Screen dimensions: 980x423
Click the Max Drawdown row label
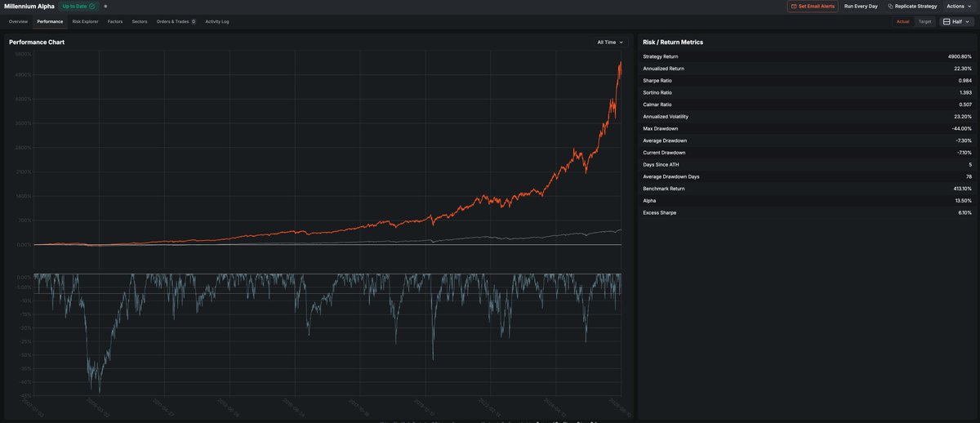660,128
